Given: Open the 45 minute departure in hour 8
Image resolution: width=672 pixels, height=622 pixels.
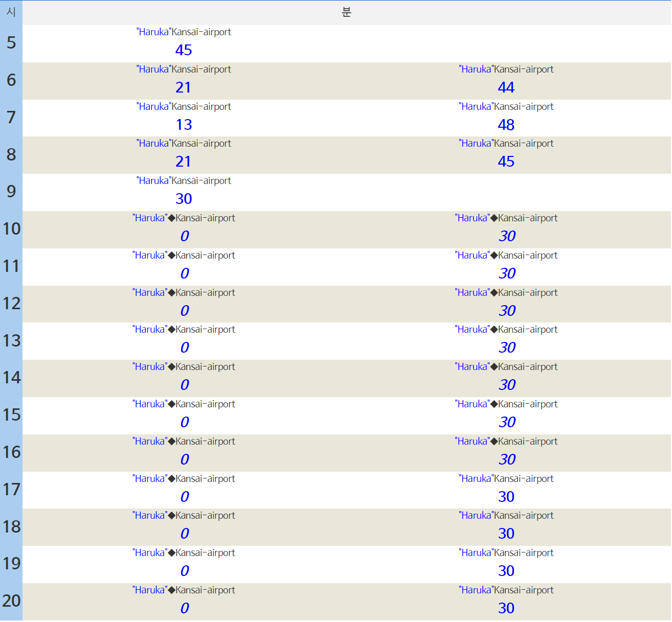Looking at the screenshot, I should (506, 162).
